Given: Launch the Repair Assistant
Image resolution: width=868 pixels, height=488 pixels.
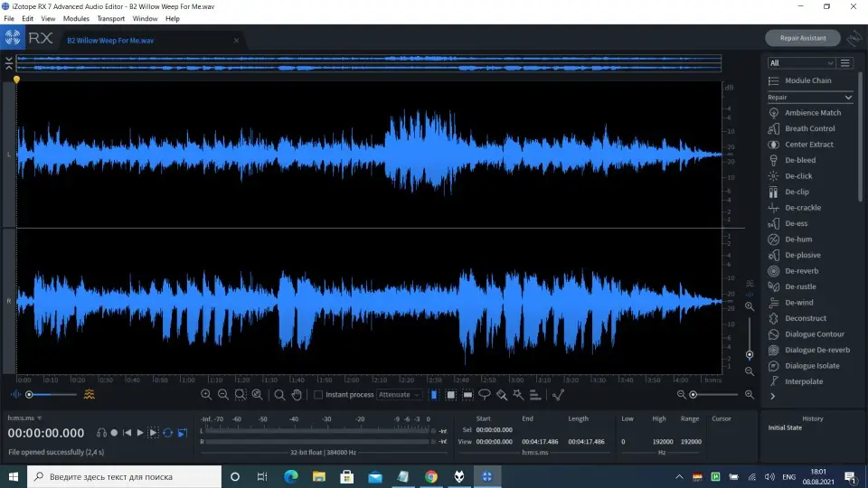Looking at the screenshot, I should pyautogui.click(x=803, y=38).
